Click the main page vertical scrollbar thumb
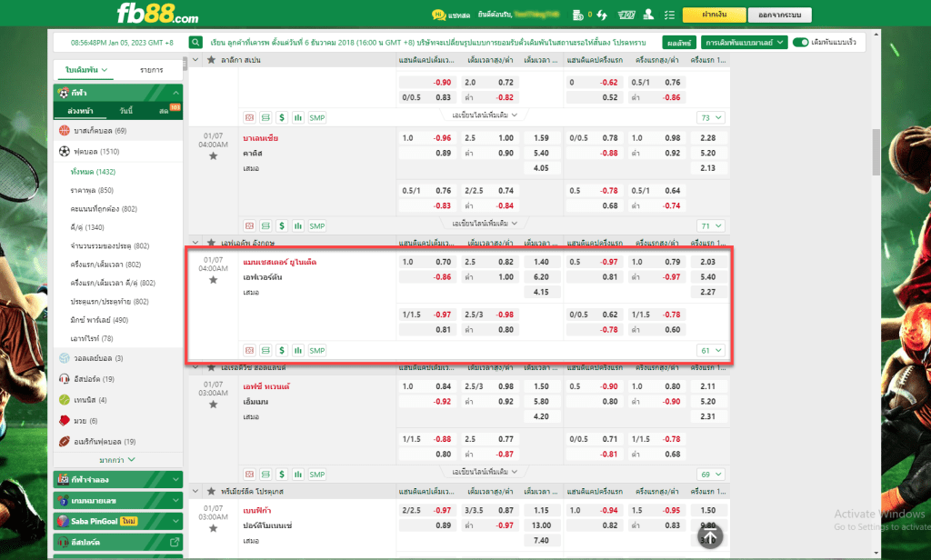The image size is (931, 560). [x=876, y=152]
